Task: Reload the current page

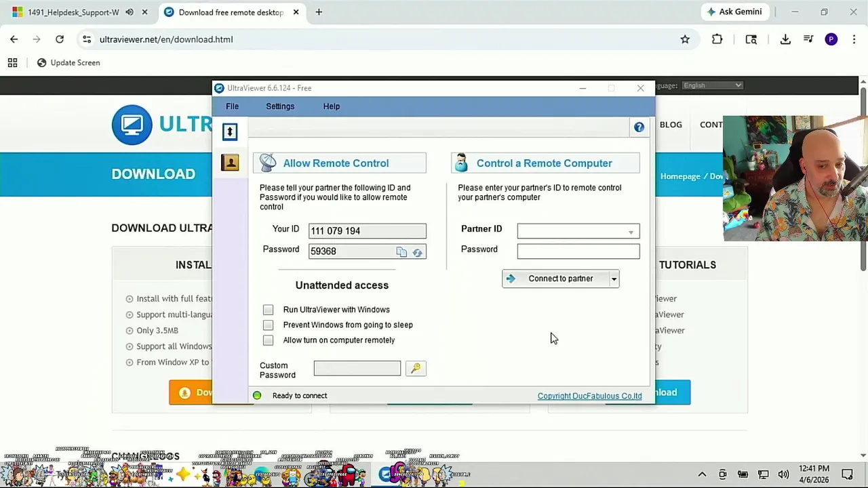Action: tap(60, 39)
